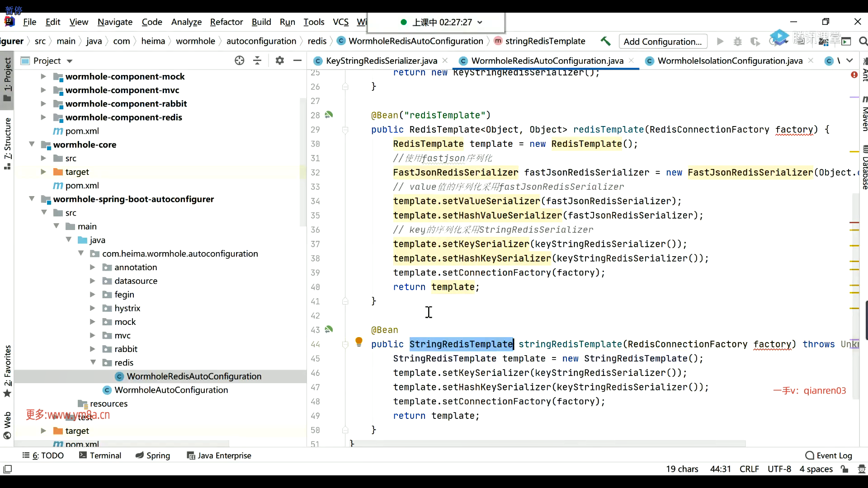Open Project panel settings gear
Image resolution: width=868 pixels, height=488 pixels.
[280, 61]
